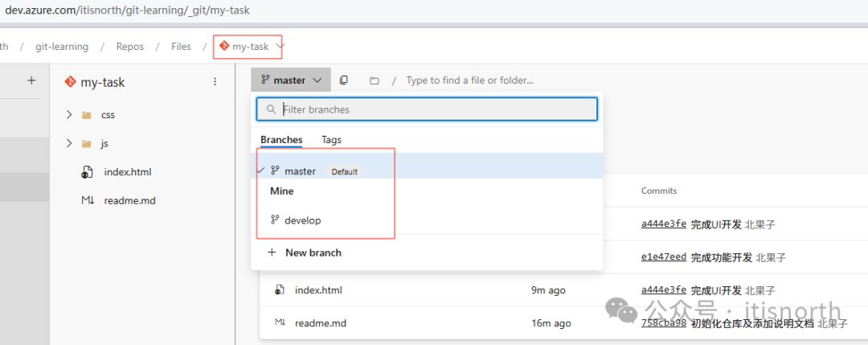Open commit a444e3fe link
Viewport: 868px width, 345px height.
(663, 224)
